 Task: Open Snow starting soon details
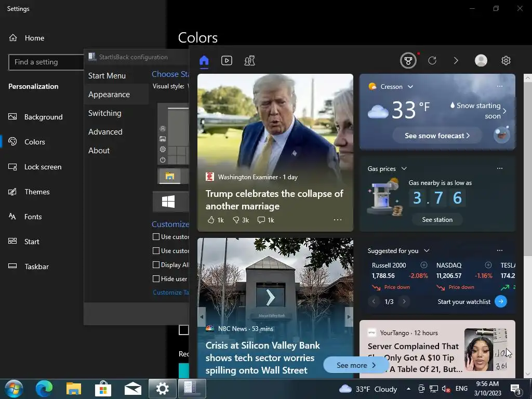pyautogui.click(x=478, y=111)
